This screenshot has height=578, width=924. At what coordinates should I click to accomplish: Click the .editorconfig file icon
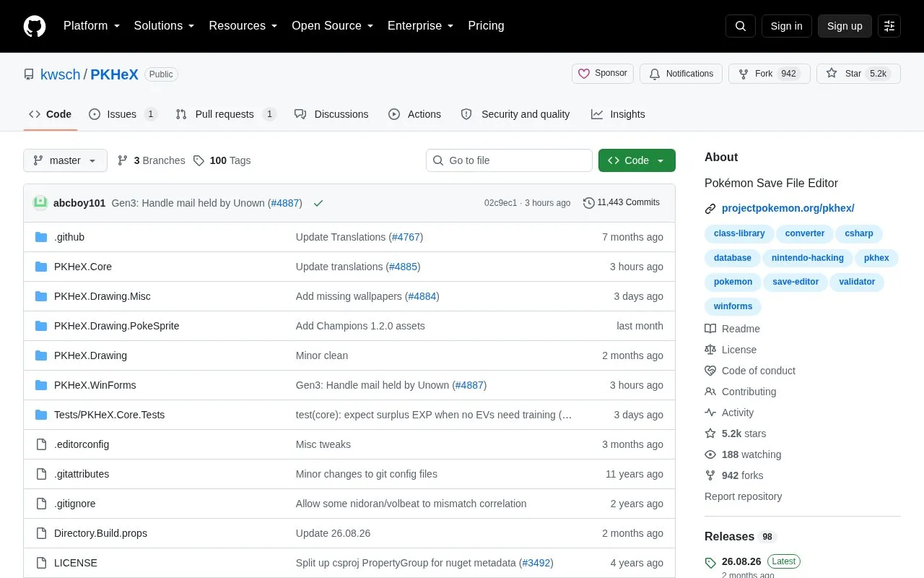(x=41, y=444)
